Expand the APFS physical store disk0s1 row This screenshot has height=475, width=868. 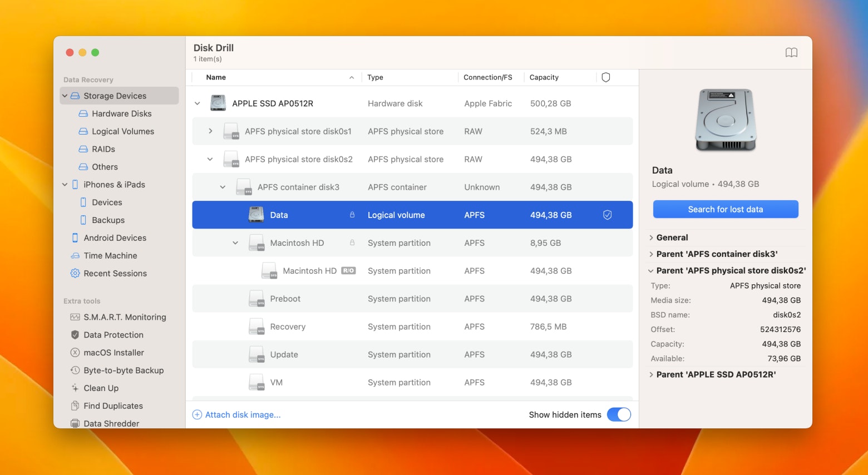pos(210,131)
